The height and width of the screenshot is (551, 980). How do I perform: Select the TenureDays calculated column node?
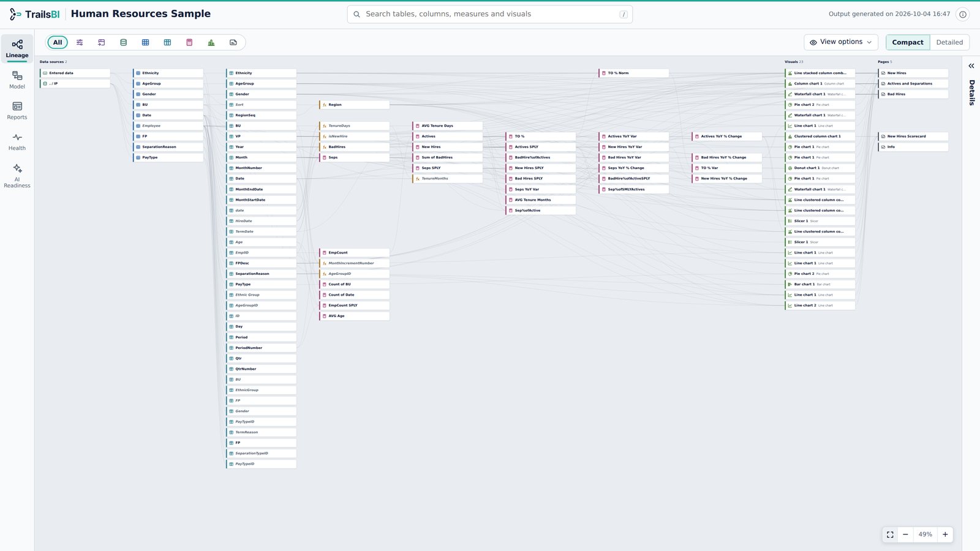(355, 126)
